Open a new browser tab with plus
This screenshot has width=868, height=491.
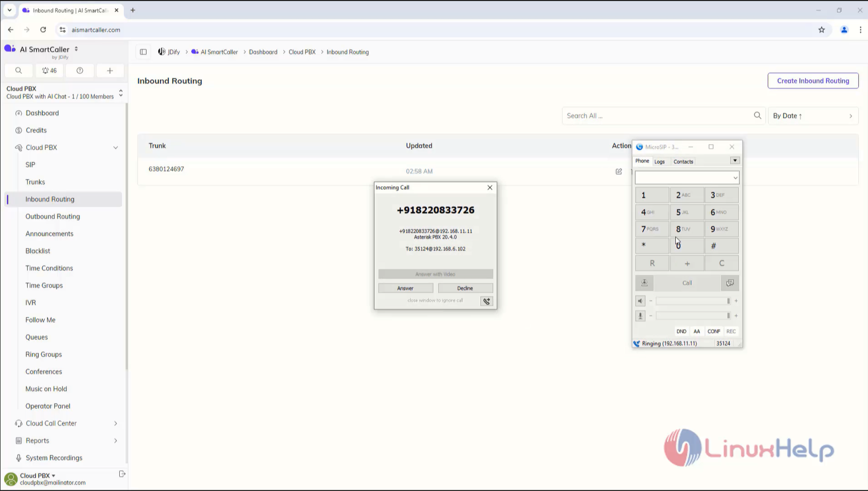(133, 10)
